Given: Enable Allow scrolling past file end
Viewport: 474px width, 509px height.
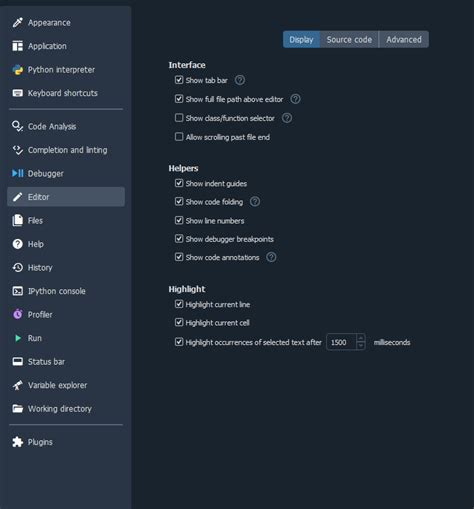Looking at the screenshot, I should [x=179, y=137].
